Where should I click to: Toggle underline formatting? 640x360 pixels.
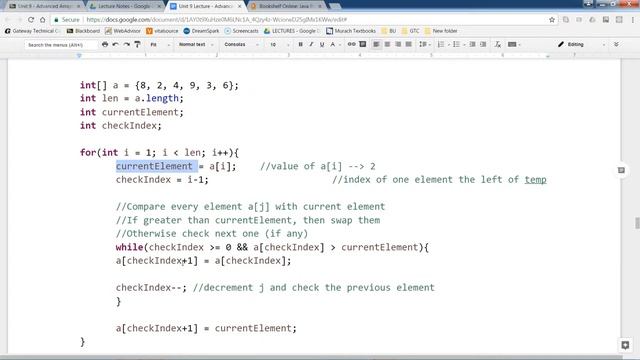point(322,44)
